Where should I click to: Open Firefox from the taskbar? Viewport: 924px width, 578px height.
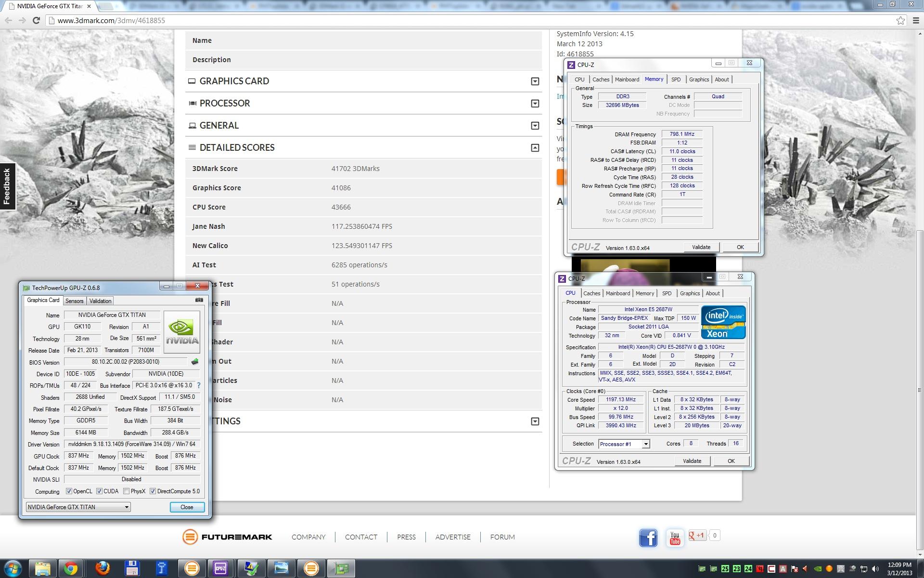click(x=102, y=568)
